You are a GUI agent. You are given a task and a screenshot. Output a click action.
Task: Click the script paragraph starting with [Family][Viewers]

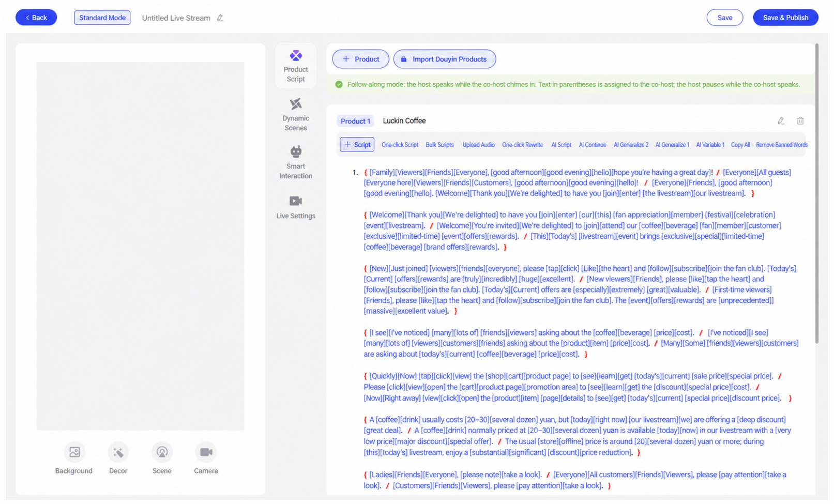click(x=578, y=183)
